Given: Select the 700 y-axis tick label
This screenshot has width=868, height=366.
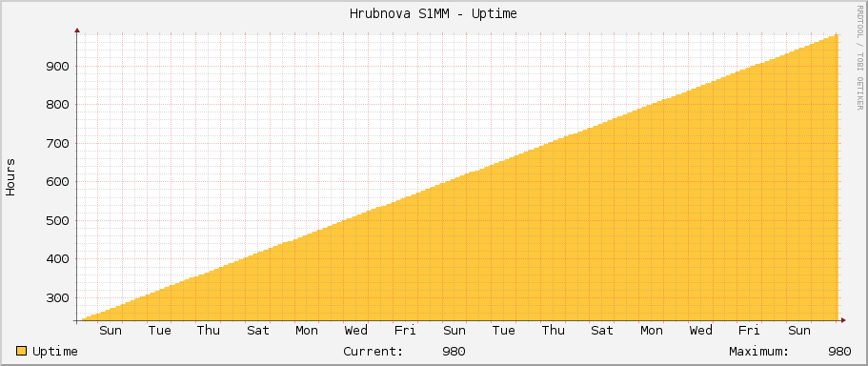Looking at the screenshot, I should (x=56, y=143).
